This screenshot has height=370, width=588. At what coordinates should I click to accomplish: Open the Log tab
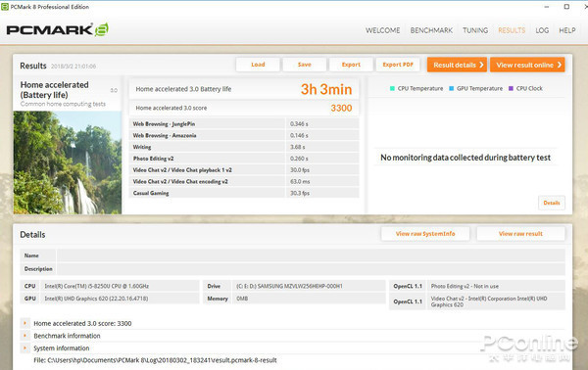(542, 30)
